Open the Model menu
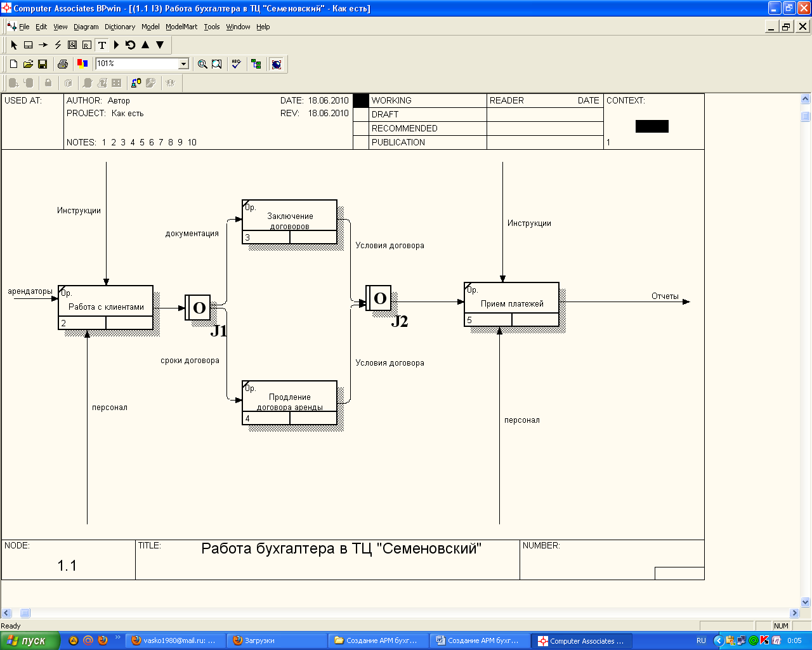Viewport: 812px width, 650px height. 150,27
